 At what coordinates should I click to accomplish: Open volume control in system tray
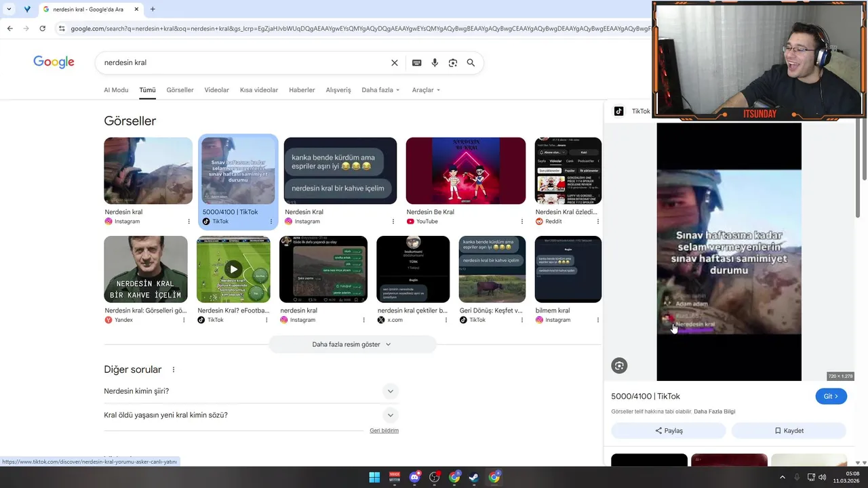coord(822,477)
